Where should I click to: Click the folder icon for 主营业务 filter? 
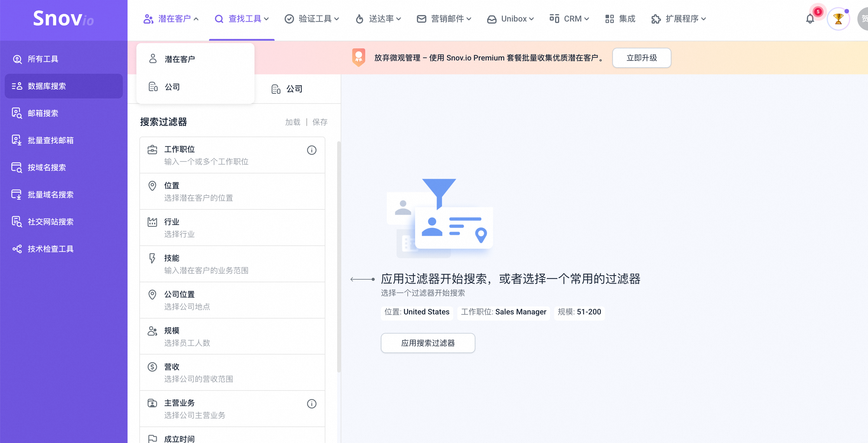pyautogui.click(x=152, y=403)
